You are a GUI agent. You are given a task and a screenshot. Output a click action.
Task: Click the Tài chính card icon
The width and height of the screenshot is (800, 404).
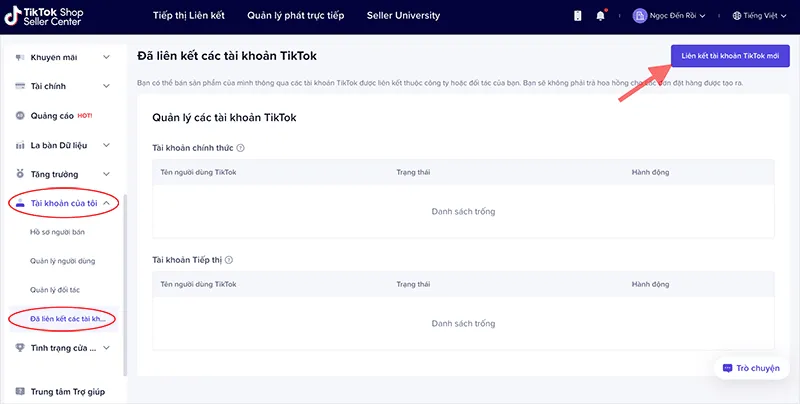click(x=20, y=86)
